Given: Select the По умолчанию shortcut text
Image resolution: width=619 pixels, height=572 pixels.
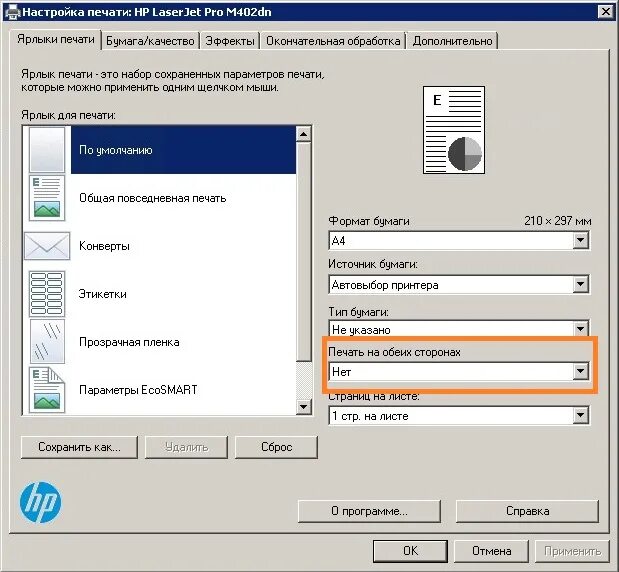Looking at the screenshot, I should [116, 150].
